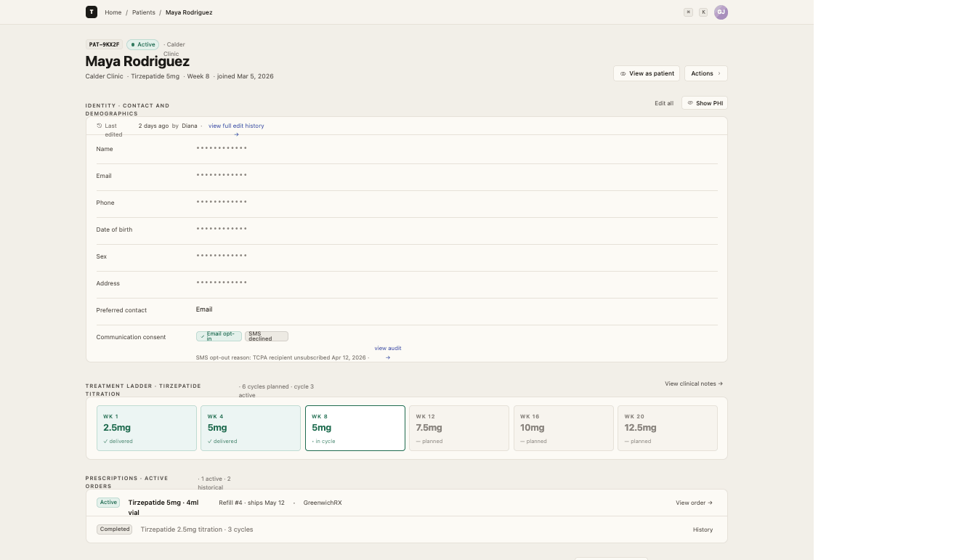Open view full edit history link
The image size is (959, 560).
236,126
